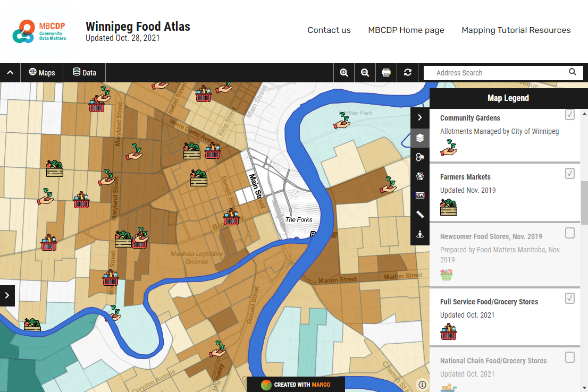Enable the National Chain Food/Grocery Stores checkbox
588x392 pixels.
(x=569, y=357)
